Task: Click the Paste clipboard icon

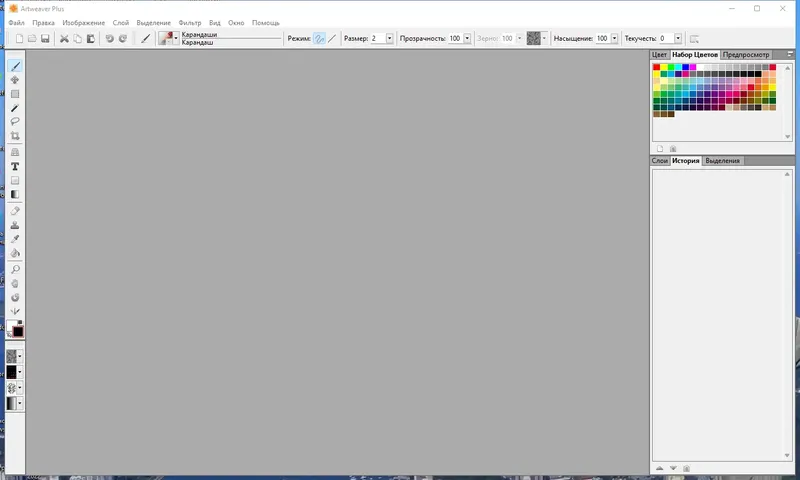Action: click(90, 39)
